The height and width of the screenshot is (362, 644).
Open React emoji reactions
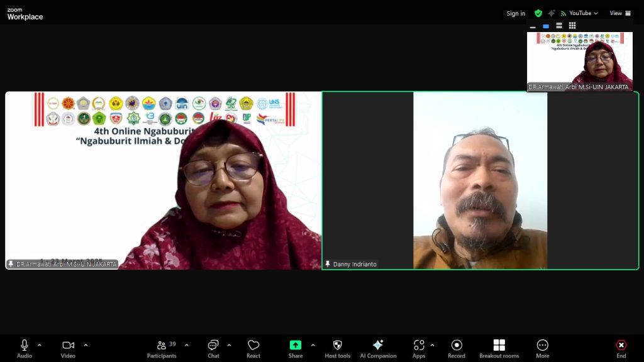pyautogui.click(x=253, y=349)
